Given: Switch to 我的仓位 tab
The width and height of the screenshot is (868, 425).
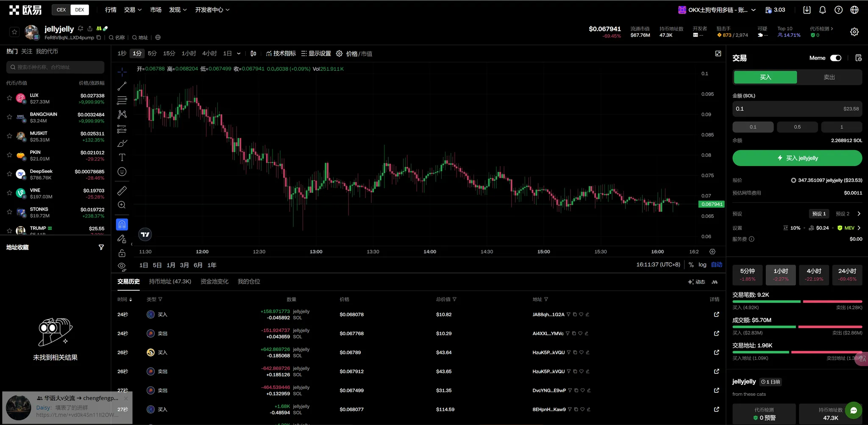Looking at the screenshot, I should coord(249,281).
